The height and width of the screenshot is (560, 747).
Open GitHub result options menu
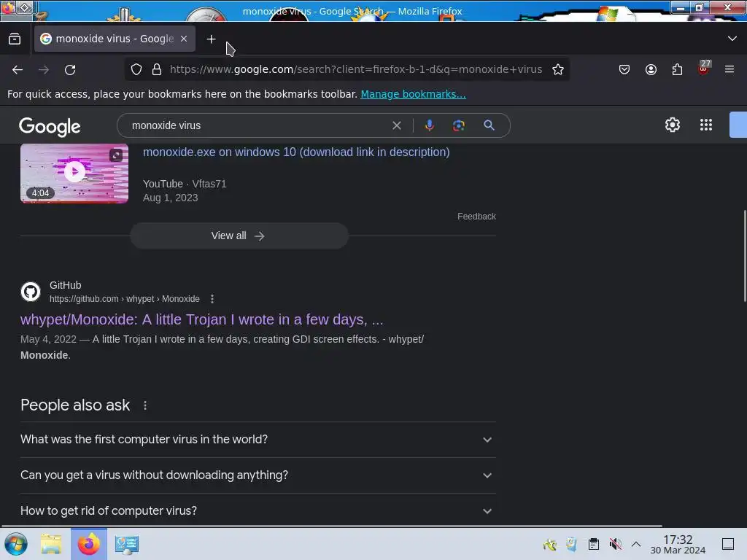(212, 299)
